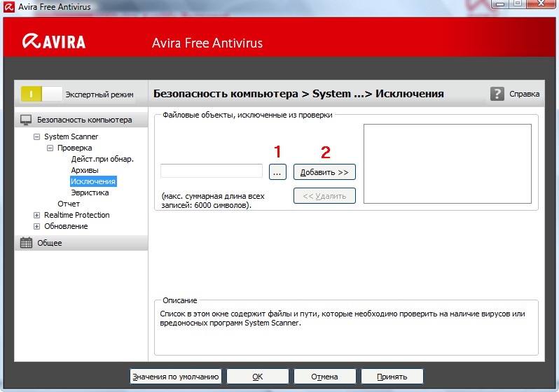The width and height of the screenshot is (559, 392).
Task: Toggle the Экспертный режим switch
Action: point(41,94)
